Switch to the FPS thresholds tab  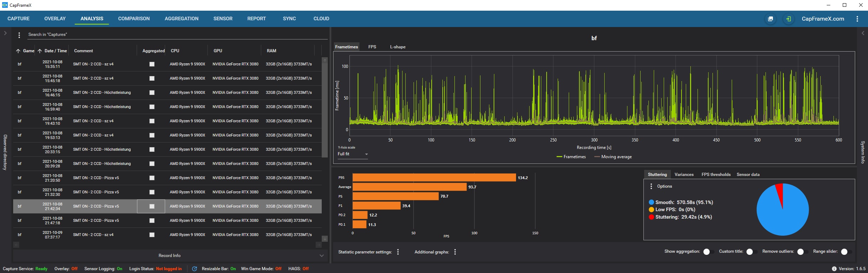click(x=716, y=175)
